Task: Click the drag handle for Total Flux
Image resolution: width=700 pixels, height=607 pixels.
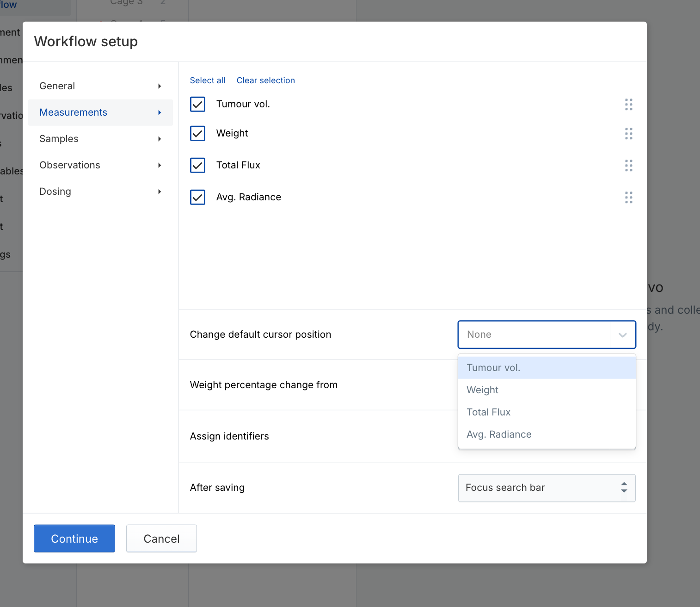Action: [628, 166]
